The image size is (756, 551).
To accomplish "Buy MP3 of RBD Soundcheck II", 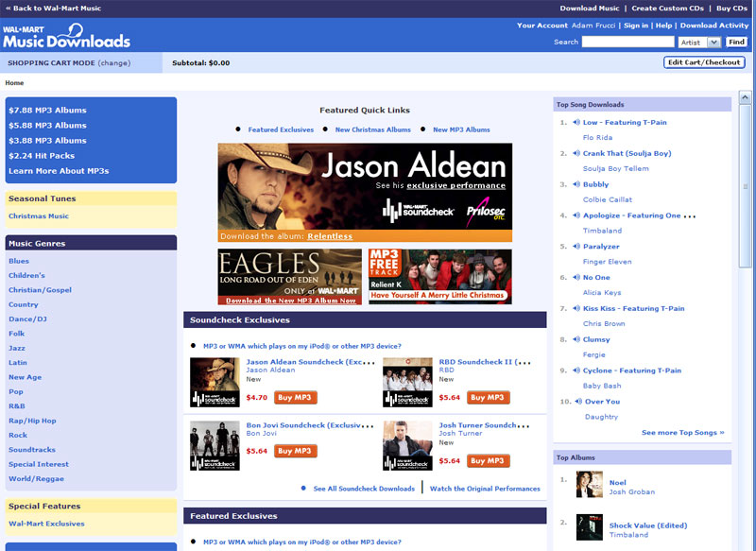I will [x=488, y=397].
